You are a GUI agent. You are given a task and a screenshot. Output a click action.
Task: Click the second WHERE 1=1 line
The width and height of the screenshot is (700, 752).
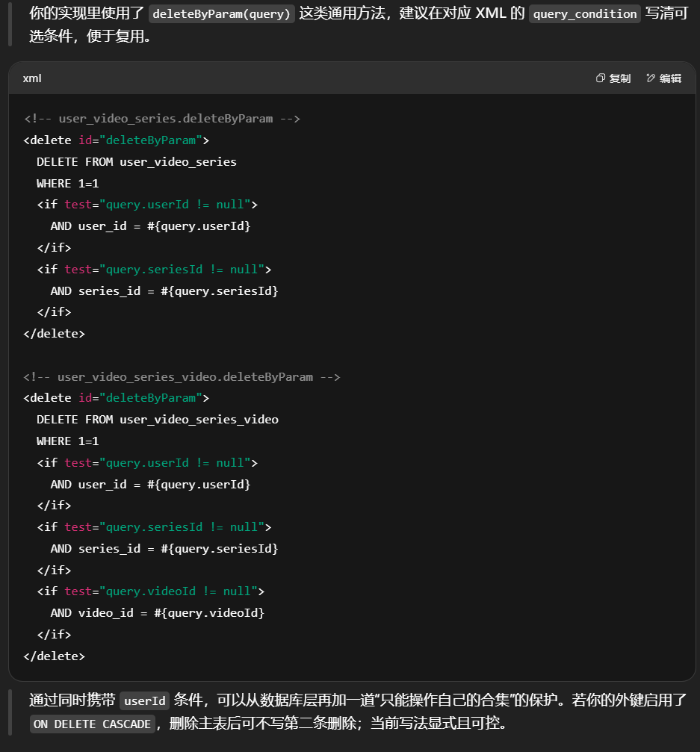pyautogui.click(x=67, y=441)
